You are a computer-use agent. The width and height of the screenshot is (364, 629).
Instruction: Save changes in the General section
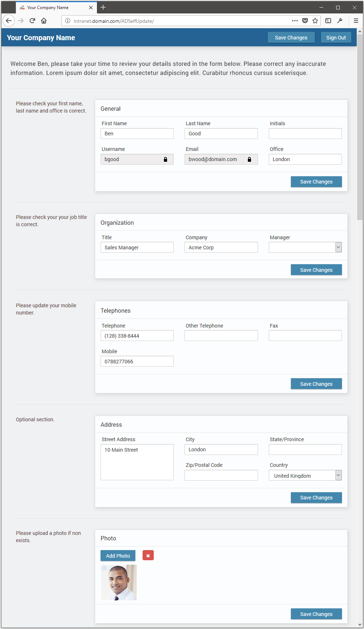pyautogui.click(x=316, y=182)
